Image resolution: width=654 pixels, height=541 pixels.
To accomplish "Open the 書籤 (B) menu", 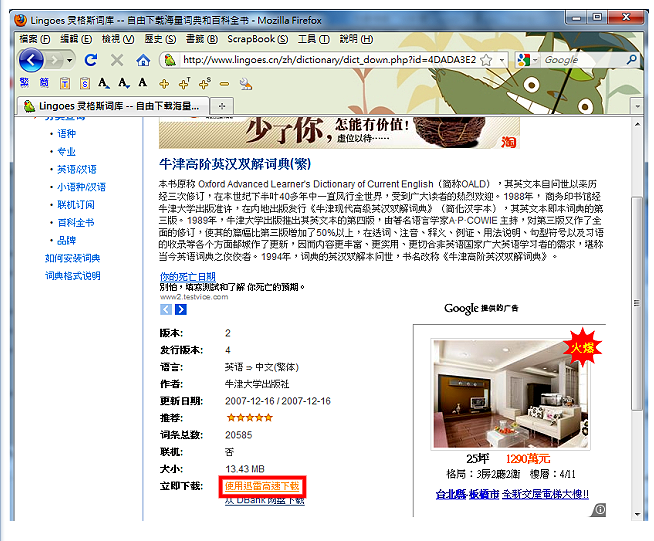I will 202,39.
